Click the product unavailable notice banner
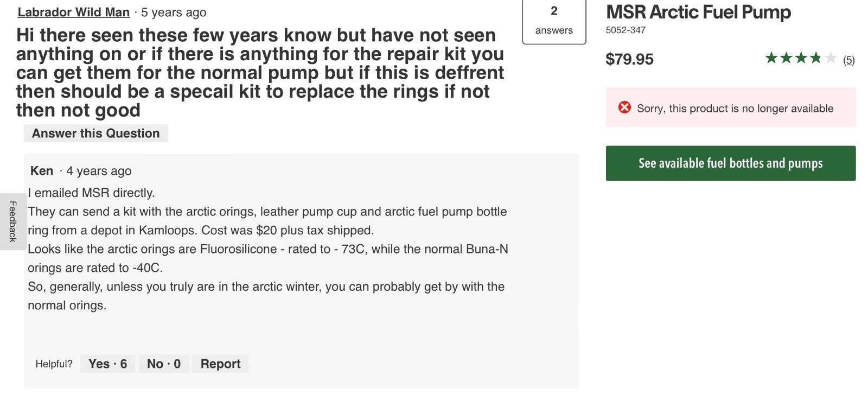Viewport: 868px width, 395px height. 730,107
